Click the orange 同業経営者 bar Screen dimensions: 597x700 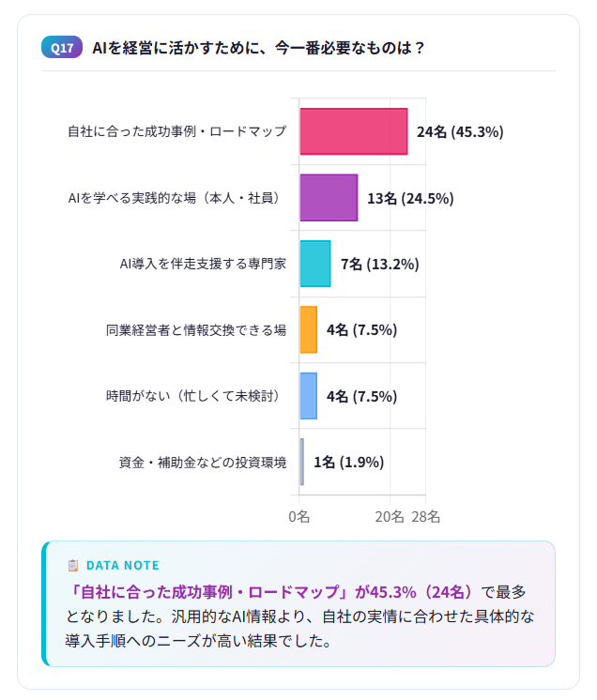point(309,329)
